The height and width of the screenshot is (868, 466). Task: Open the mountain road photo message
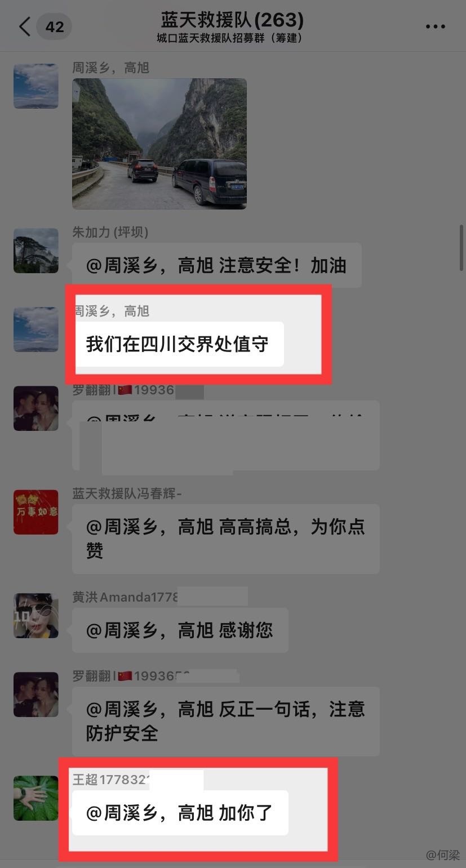coord(159,144)
